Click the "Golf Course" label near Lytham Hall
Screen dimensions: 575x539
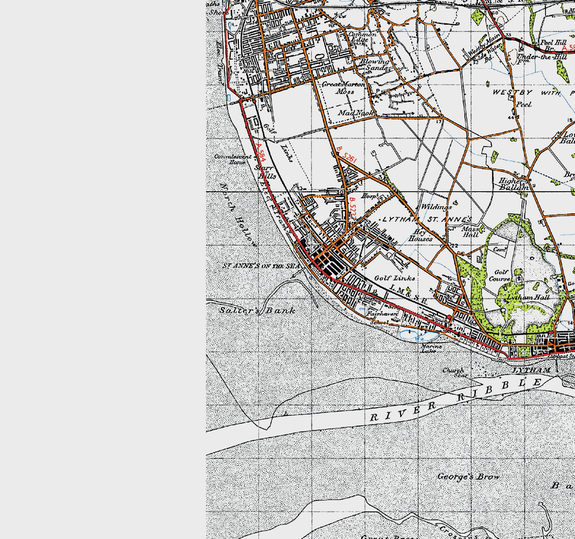499,275
